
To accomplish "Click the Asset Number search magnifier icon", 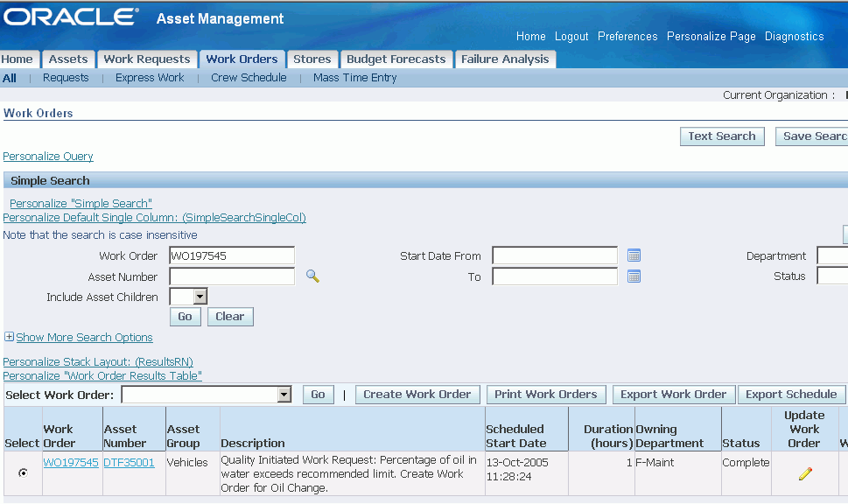I will tap(312, 276).
